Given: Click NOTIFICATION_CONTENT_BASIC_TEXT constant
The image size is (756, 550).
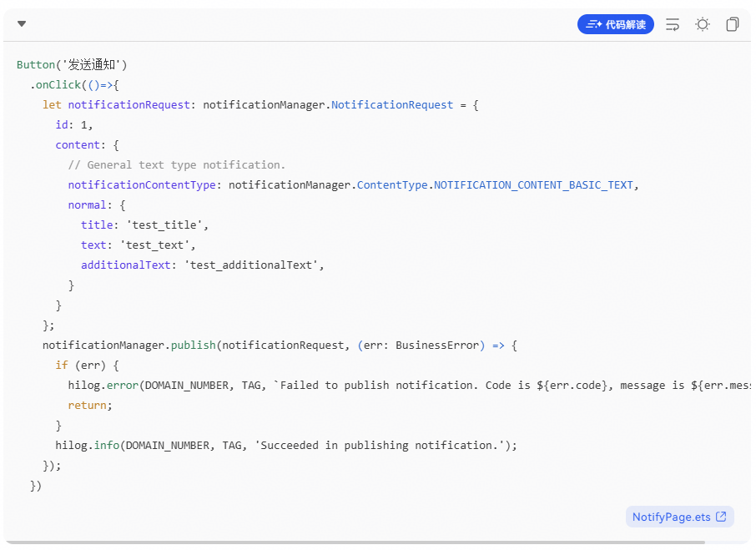Looking at the screenshot, I should [x=533, y=185].
